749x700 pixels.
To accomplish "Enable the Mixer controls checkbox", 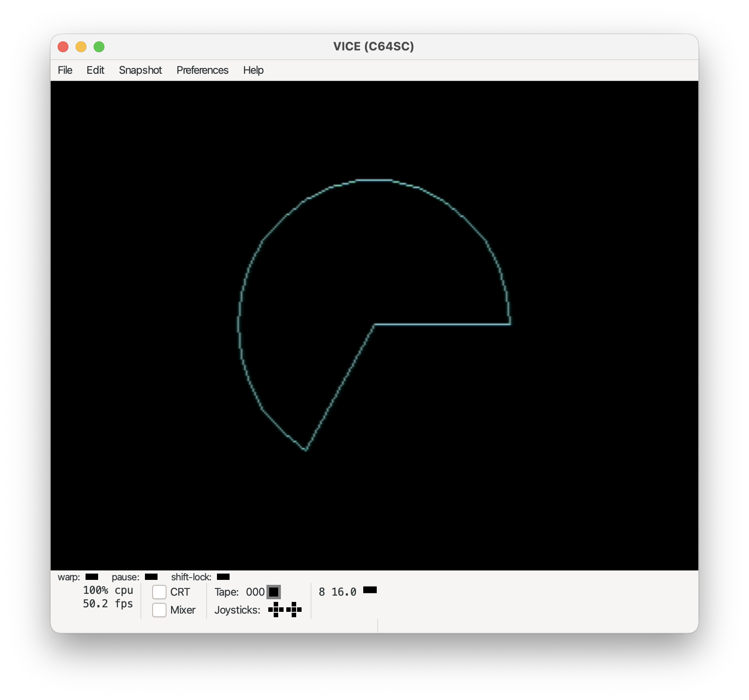I will (x=159, y=610).
